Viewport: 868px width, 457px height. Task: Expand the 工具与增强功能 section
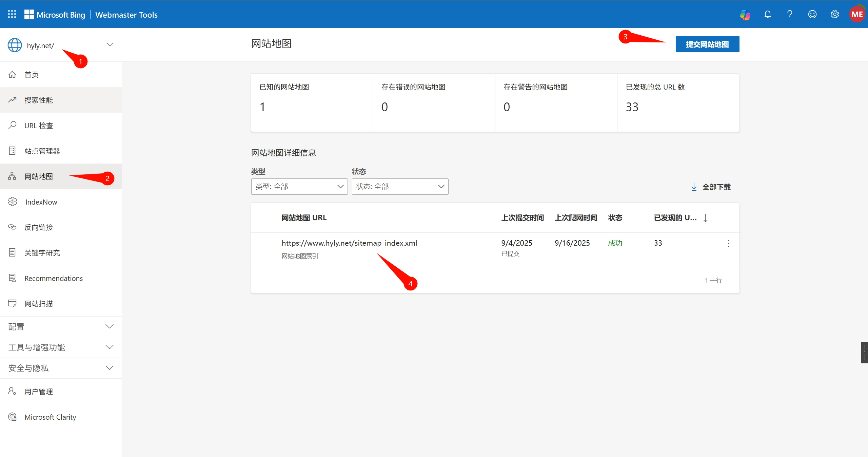(61, 347)
